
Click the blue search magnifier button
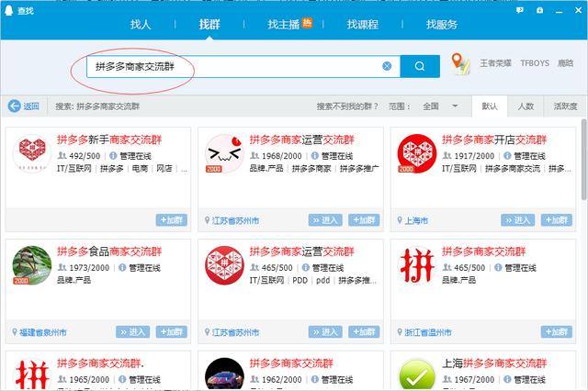[x=420, y=66]
